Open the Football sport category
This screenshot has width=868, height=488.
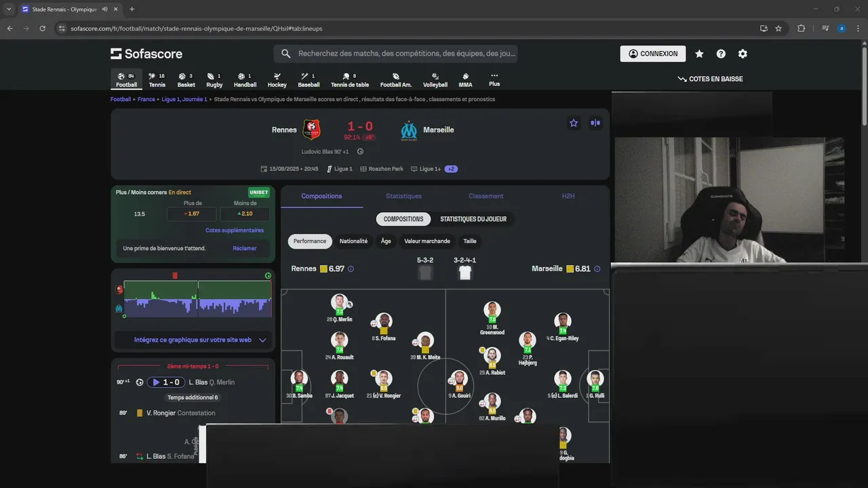(126, 80)
